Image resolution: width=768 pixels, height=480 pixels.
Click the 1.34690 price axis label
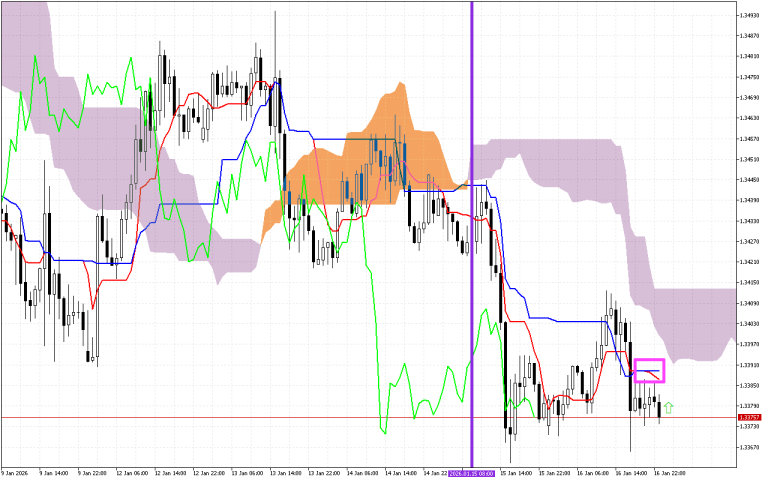(x=750, y=98)
